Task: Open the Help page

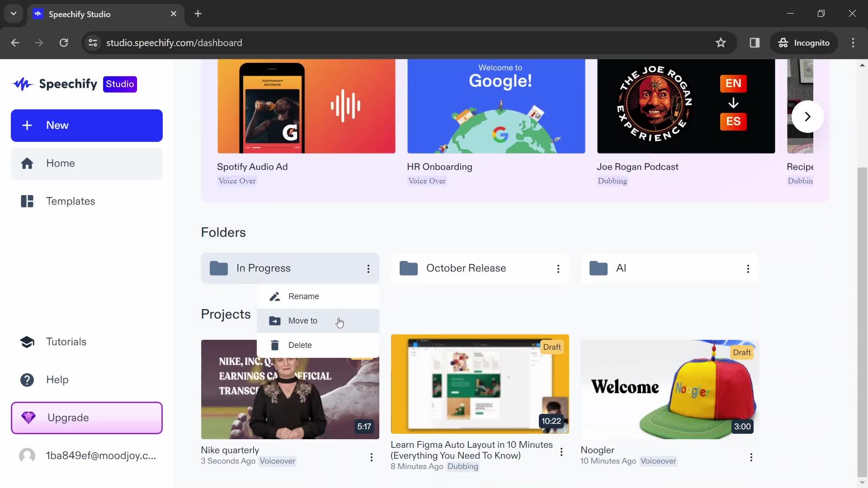Action: pos(87,380)
